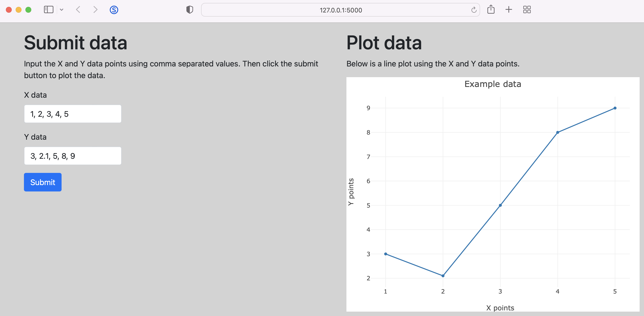This screenshot has width=644, height=316.
Task: Click the green fullscreen window button
Action: (29, 10)
